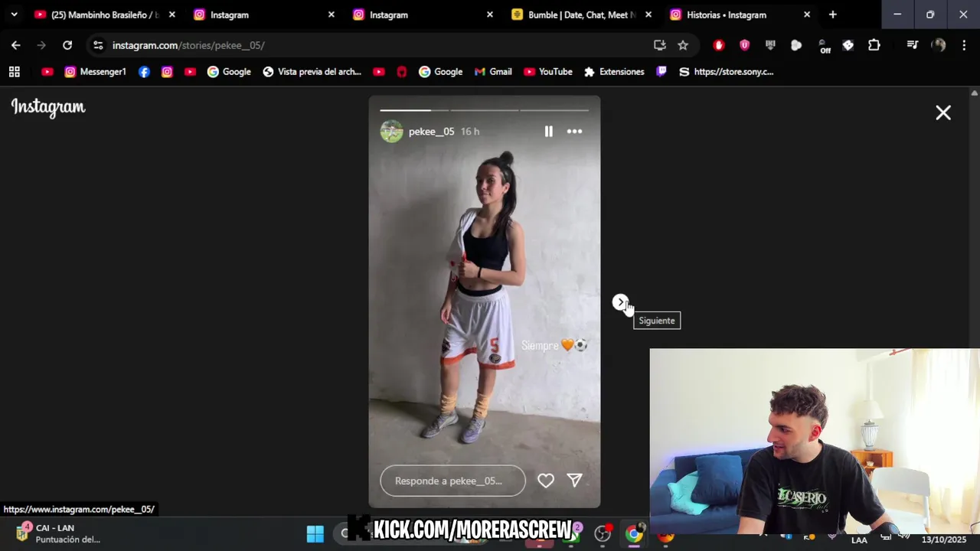The image size is (980, 551).
Task: Install app icon in address bar
Action: coord(659,45)
